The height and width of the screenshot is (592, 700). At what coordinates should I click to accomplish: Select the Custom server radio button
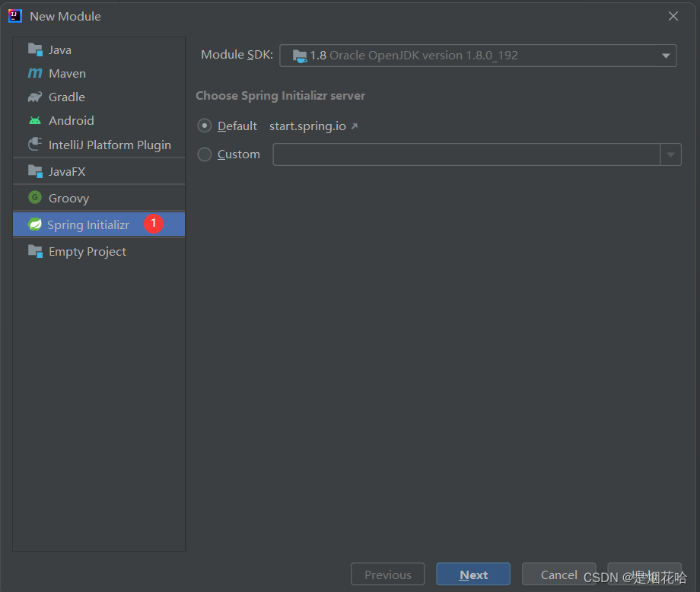click(205, 154)
